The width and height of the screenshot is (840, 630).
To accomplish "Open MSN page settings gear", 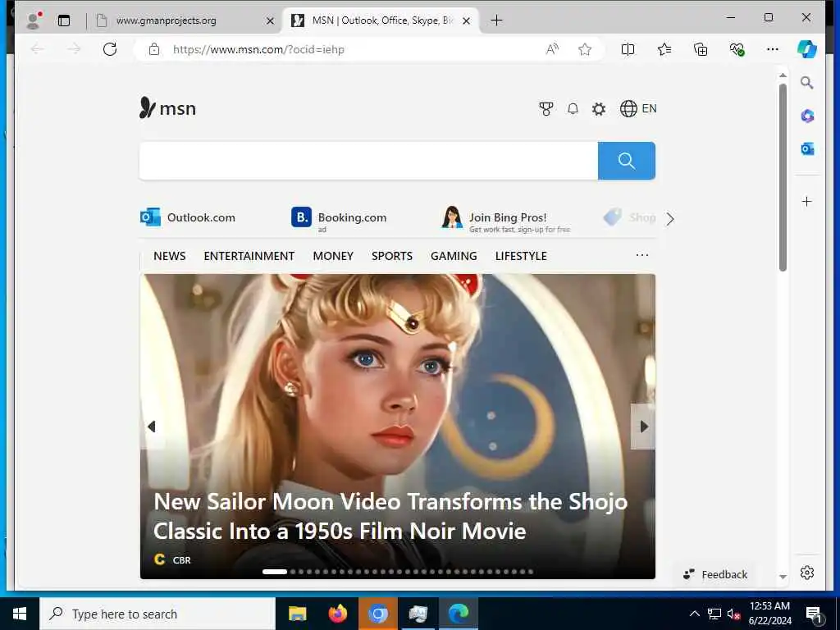I will pos(598,109).
